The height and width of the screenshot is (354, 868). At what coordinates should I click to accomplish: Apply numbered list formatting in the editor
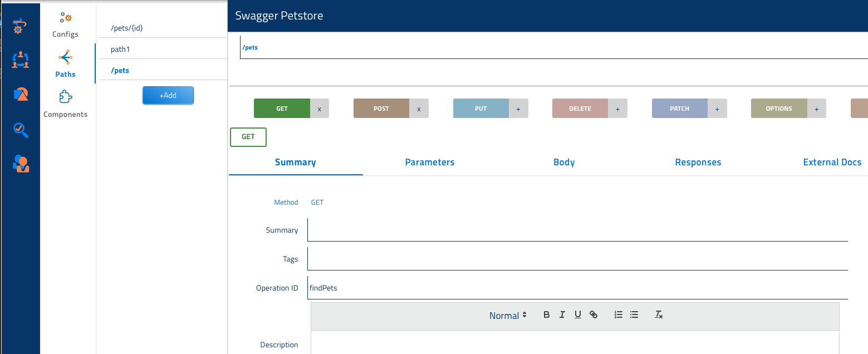pyautogui.click(x=618, y=315)
